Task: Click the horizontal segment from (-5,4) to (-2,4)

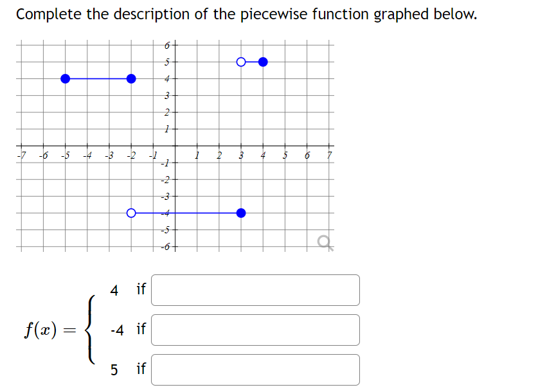Action: click(x=98, y=80)
